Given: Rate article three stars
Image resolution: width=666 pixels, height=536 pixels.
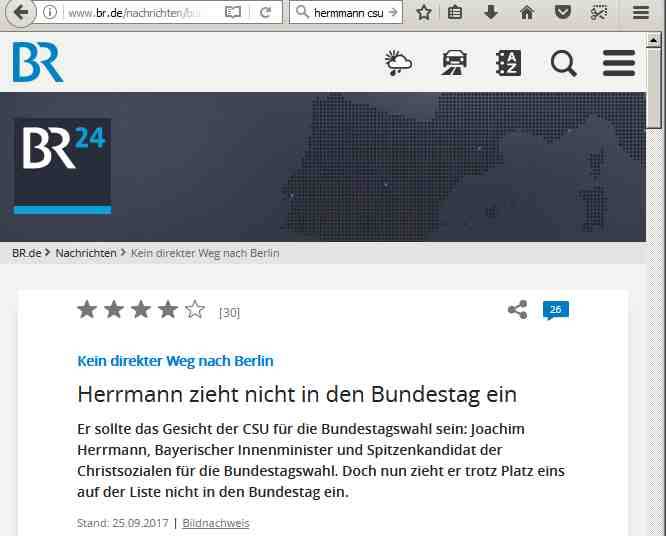Looking at the screenshot, I should click(x=141, y=309).
